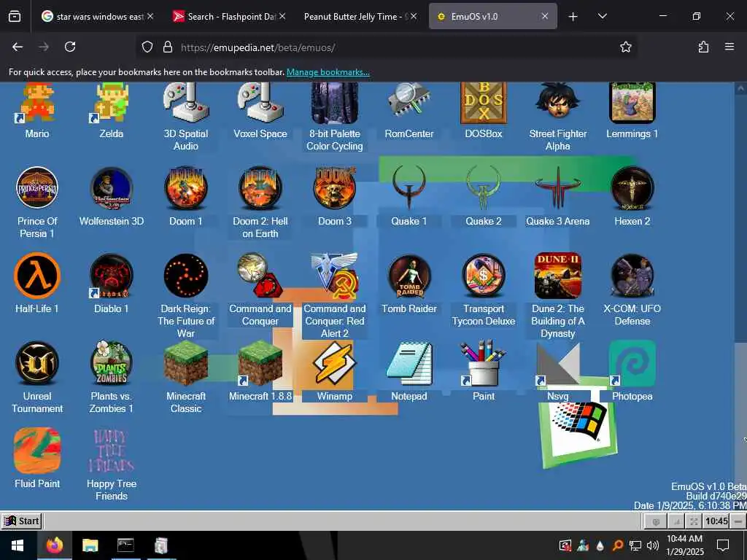Image resolution: width=747 pixels, height=560 pixels.
Task: Select the Unreal Tournament icon
Action: coord(37,363)
